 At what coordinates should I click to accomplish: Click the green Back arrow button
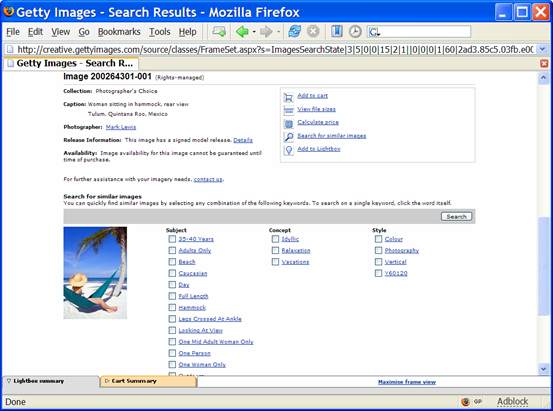(x=242, y=32)
